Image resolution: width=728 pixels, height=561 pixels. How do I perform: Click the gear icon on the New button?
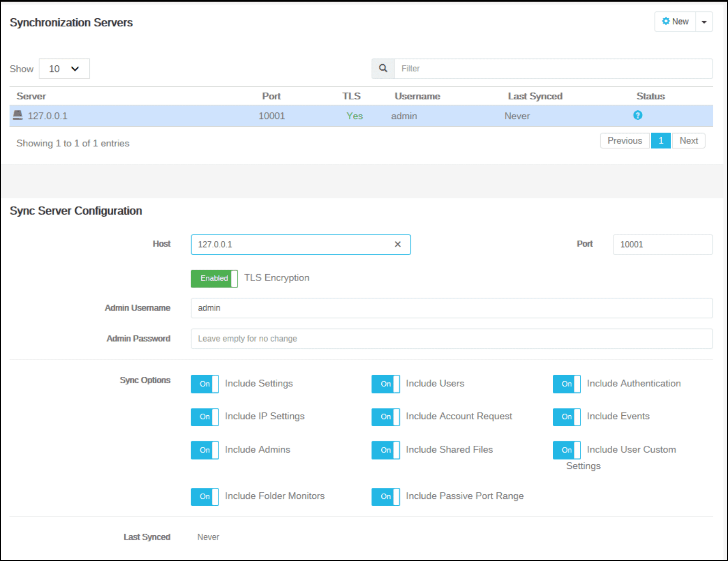click(x=666, y=21)
